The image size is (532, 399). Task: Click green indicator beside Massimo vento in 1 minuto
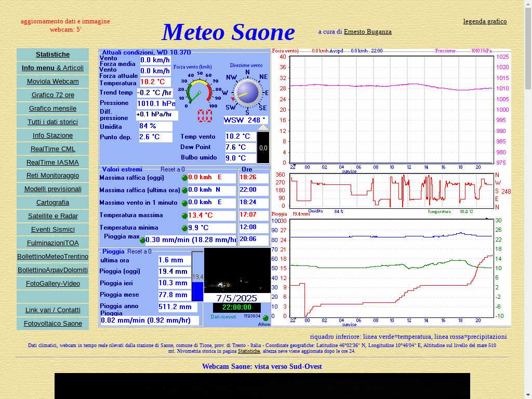pos(184,203)
